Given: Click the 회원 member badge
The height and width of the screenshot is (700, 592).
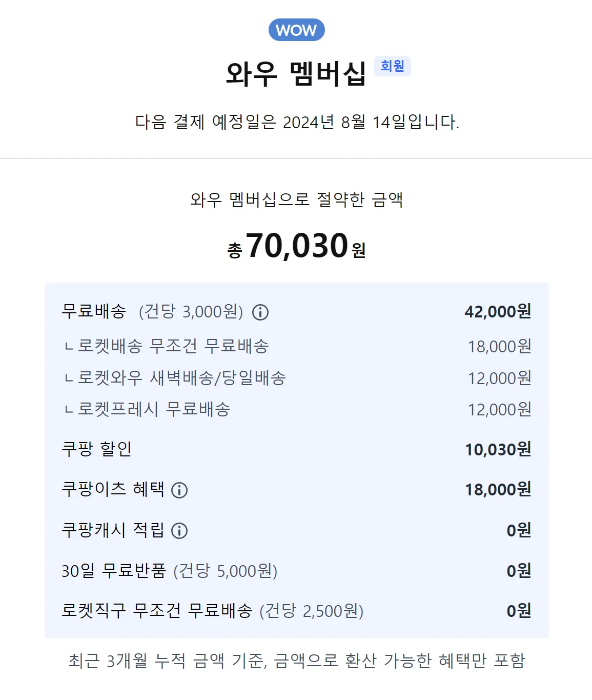Looking at the screenshot, I should click(x=392, y=66).
